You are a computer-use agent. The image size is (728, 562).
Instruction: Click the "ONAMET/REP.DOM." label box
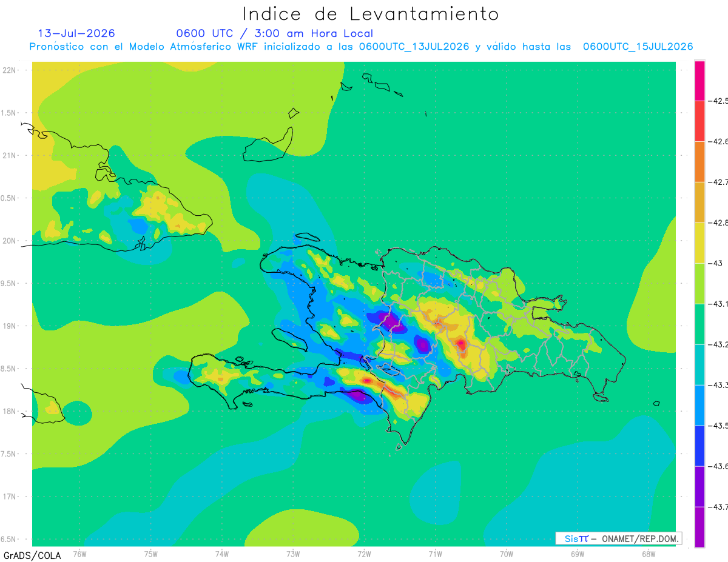tap(618, 538)
